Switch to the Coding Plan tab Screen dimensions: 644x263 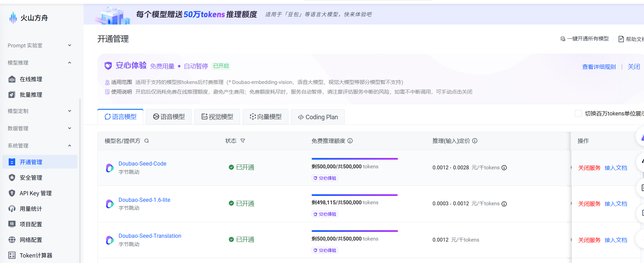[x=318, y=117]
